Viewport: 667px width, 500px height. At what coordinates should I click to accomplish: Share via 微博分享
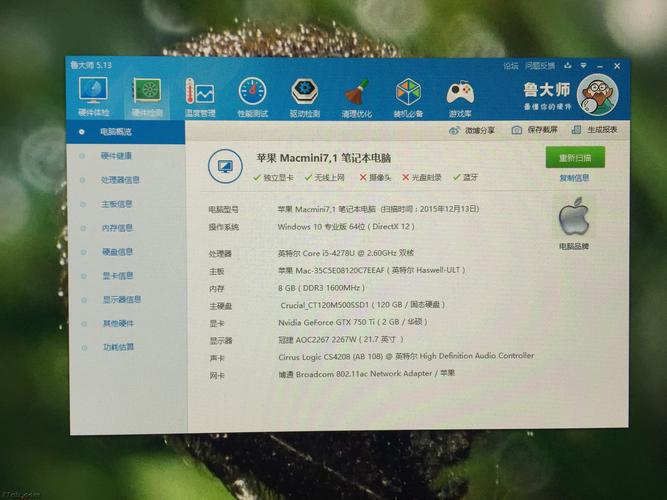pyautogui.click(x=472, y=130)
